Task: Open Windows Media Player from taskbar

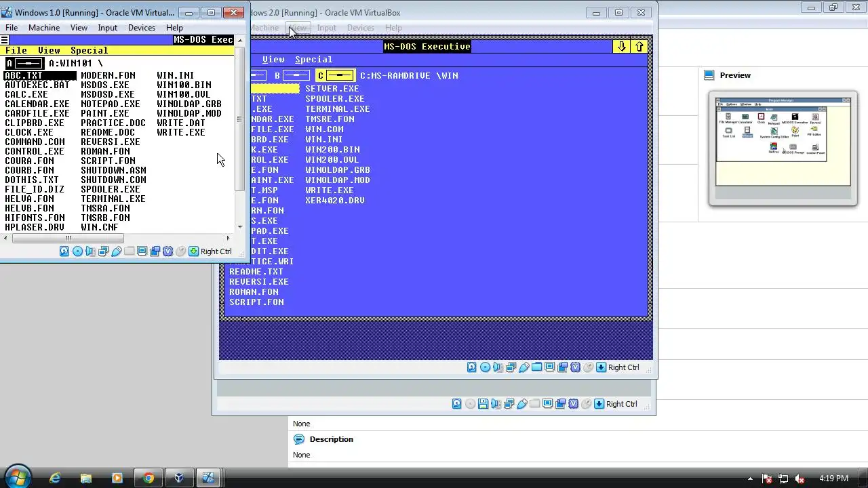Action: [117, 478]
